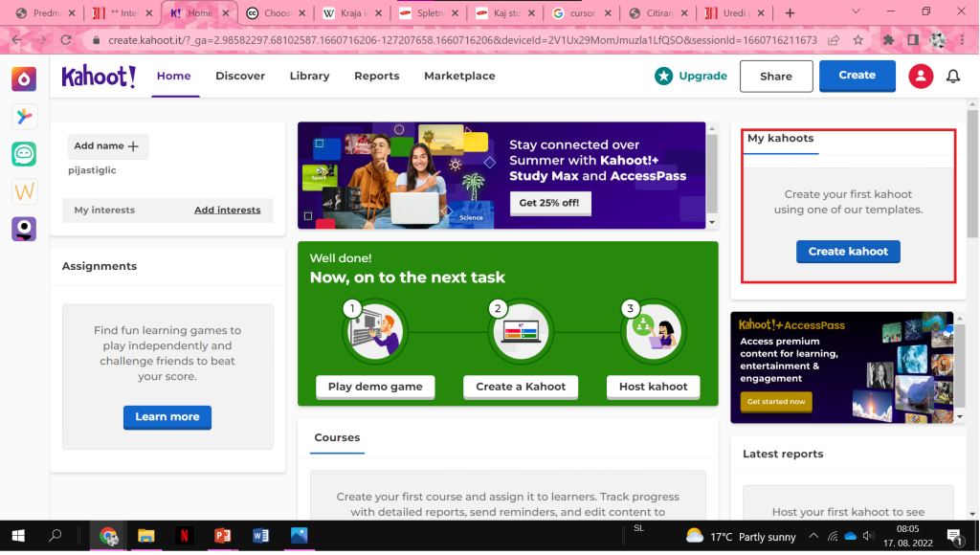Click the AccessPass premium content banner image
Screen dimensions: 980x555
coord(842,367)
